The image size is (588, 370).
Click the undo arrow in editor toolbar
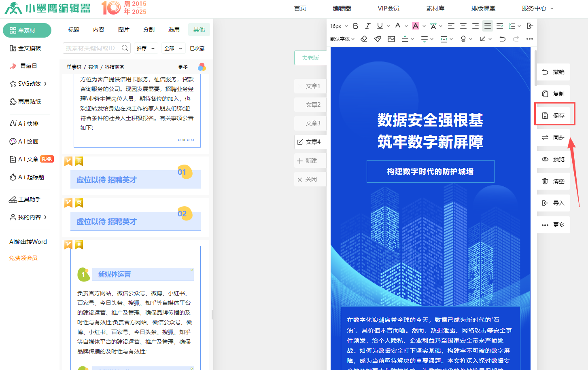point(502,39)
